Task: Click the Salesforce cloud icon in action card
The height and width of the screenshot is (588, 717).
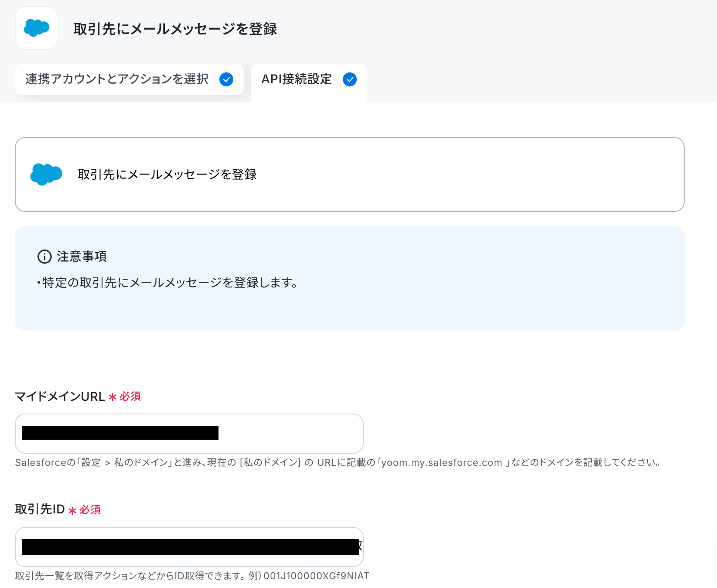Action: click(46, 174)
